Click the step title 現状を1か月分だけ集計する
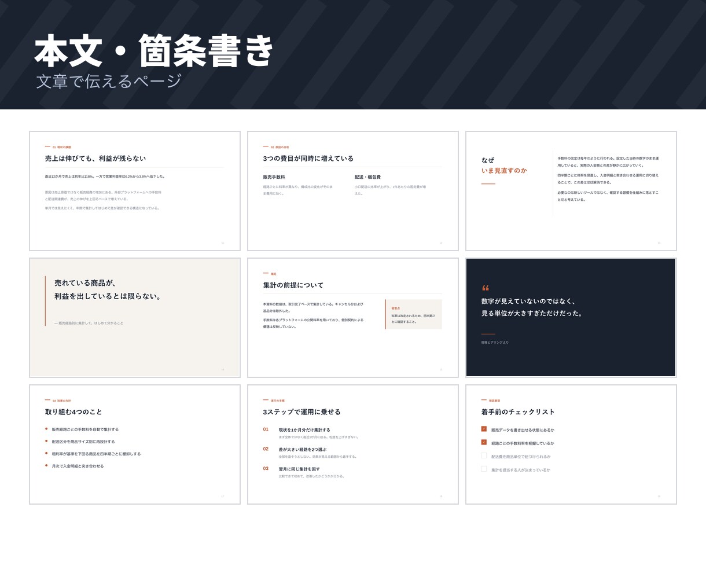 [304, 430]
